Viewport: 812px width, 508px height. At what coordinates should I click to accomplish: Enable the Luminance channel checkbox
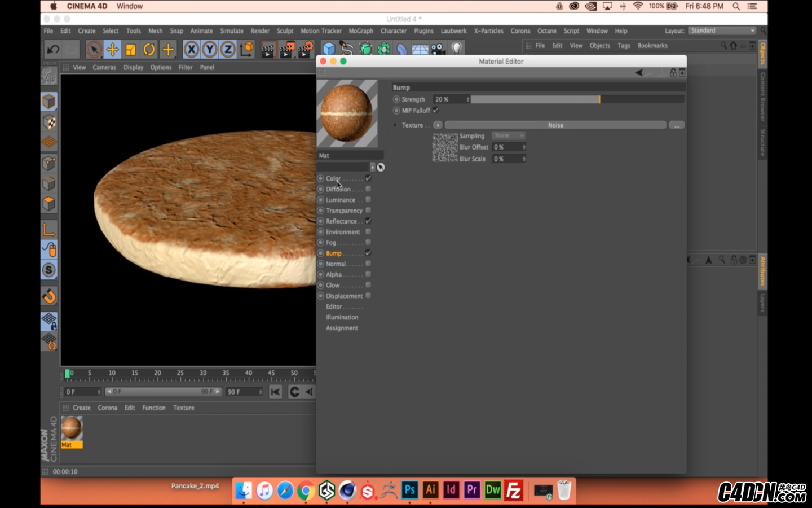(x=368, y=200)
